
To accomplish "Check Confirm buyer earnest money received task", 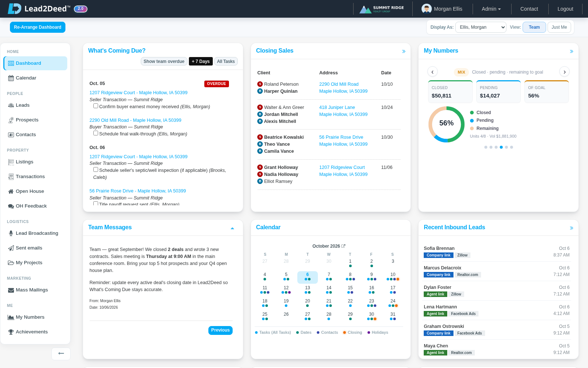I will click(x=96, y=106).
